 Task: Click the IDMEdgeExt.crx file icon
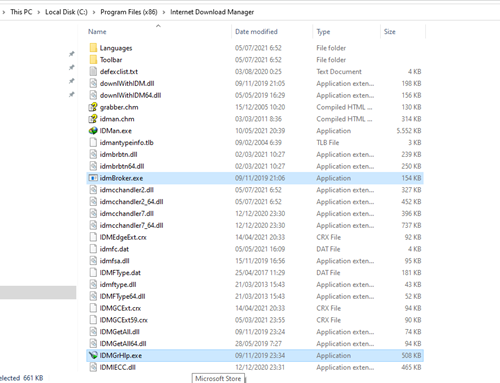pyautogui.click(x=93, y=237)
